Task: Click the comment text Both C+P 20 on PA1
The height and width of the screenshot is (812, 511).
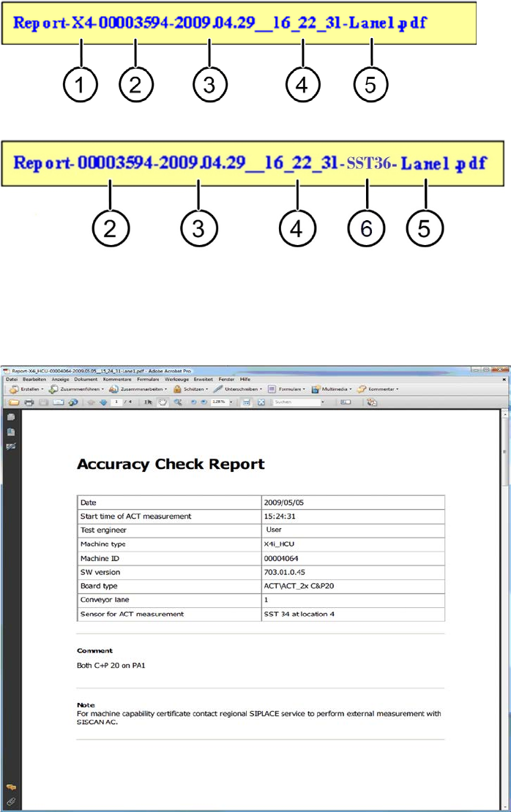Action: (x=111, y=666)
